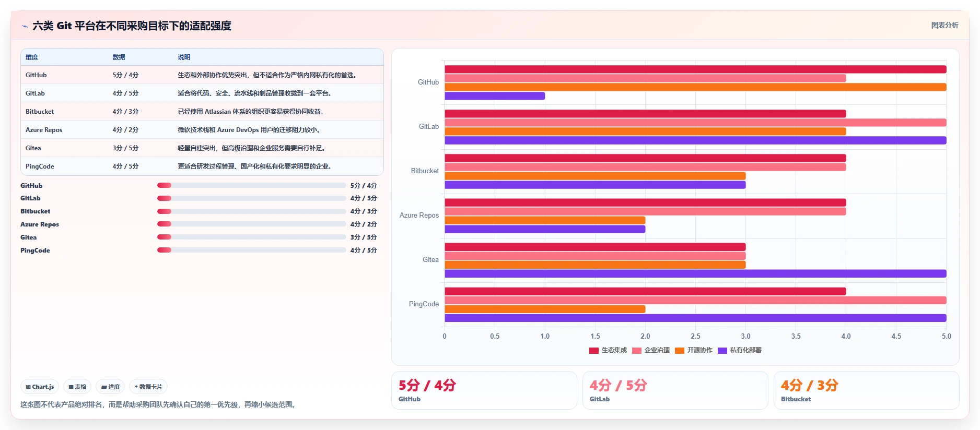Image resolution: width=980 pixels, height=430 pixels.
Task: Click PingCode's pink 企业治理 chart bar
Action: [x=695, y=300]
